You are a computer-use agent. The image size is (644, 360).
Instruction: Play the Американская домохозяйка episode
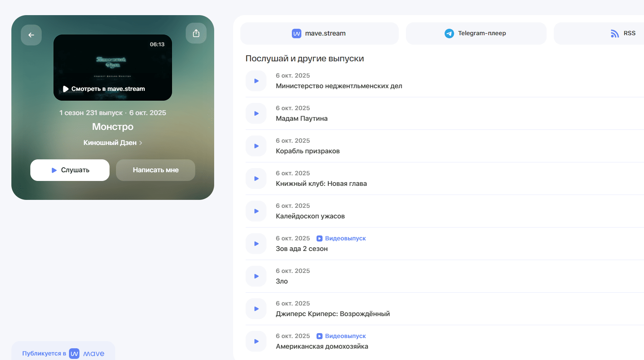256,341
